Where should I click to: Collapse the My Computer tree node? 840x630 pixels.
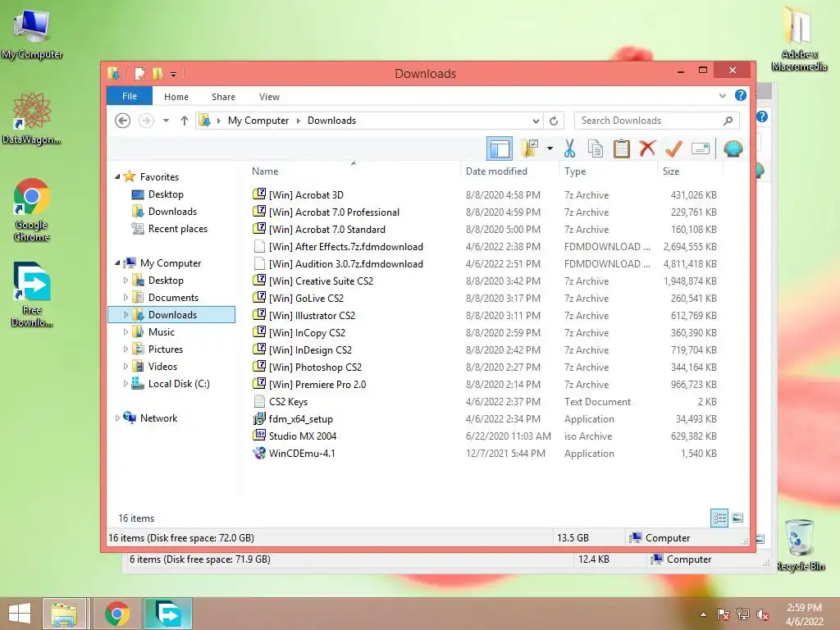pos(117,262)
